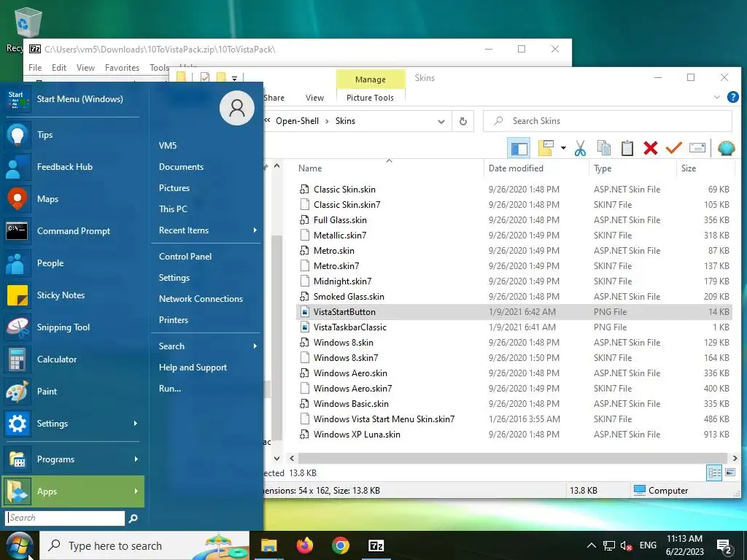Open the Manage ribbon tab

[370, 79]
